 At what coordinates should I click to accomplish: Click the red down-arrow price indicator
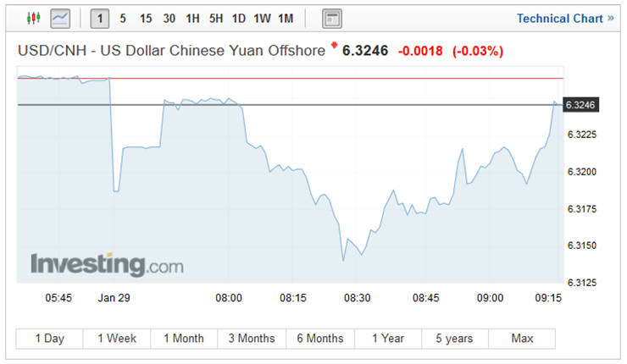coord(334,45)
